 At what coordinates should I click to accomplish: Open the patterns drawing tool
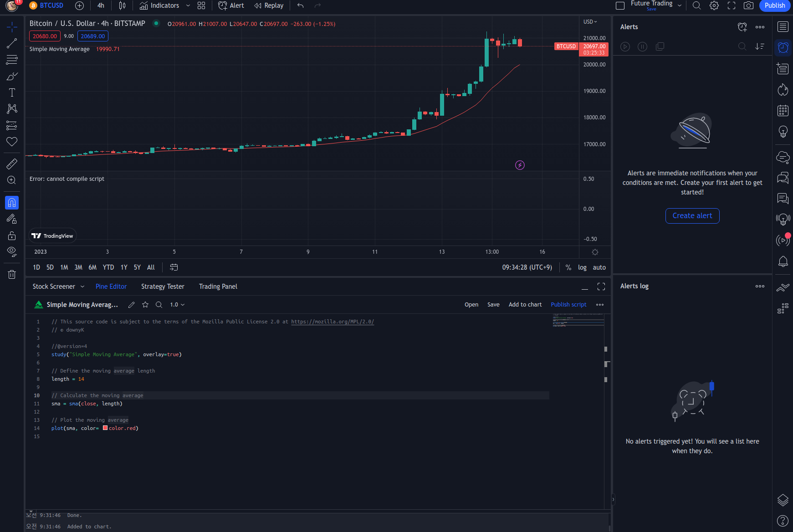click(x=12, y=108)
